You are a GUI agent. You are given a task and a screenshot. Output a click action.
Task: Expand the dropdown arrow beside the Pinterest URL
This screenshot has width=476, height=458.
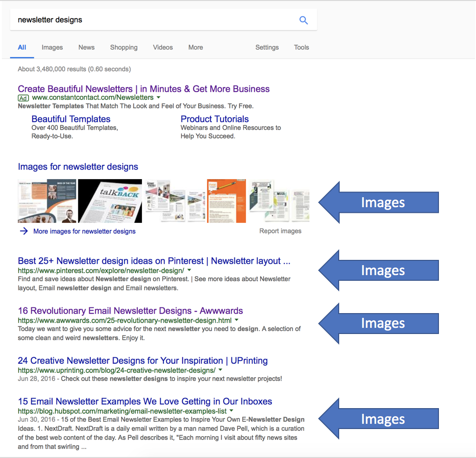[x=189, y=270]
